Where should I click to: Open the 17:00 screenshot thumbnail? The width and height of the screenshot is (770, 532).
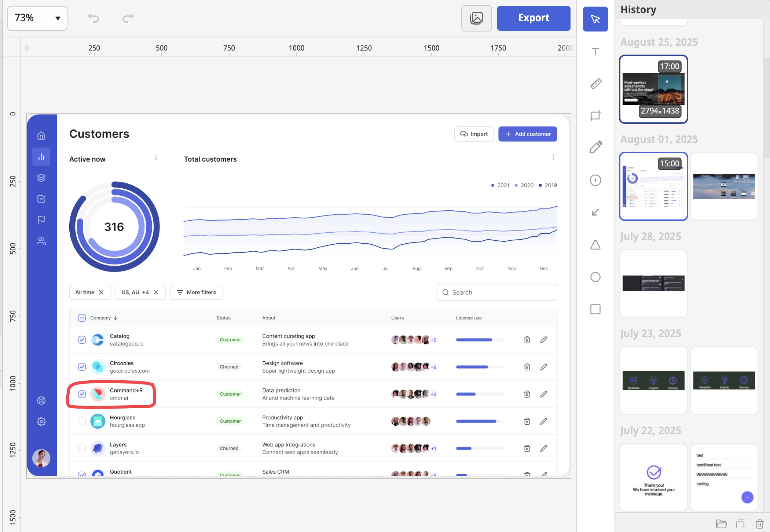click(653, 89)
